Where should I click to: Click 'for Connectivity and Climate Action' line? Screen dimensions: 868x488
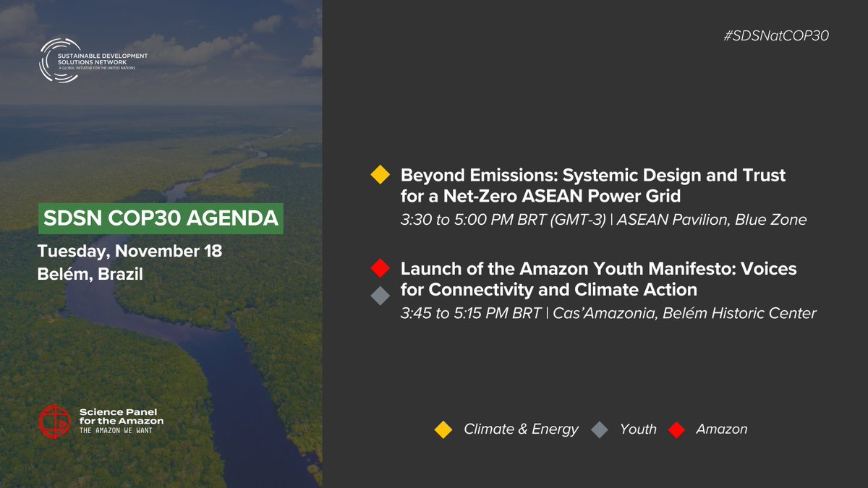(549, 290)
